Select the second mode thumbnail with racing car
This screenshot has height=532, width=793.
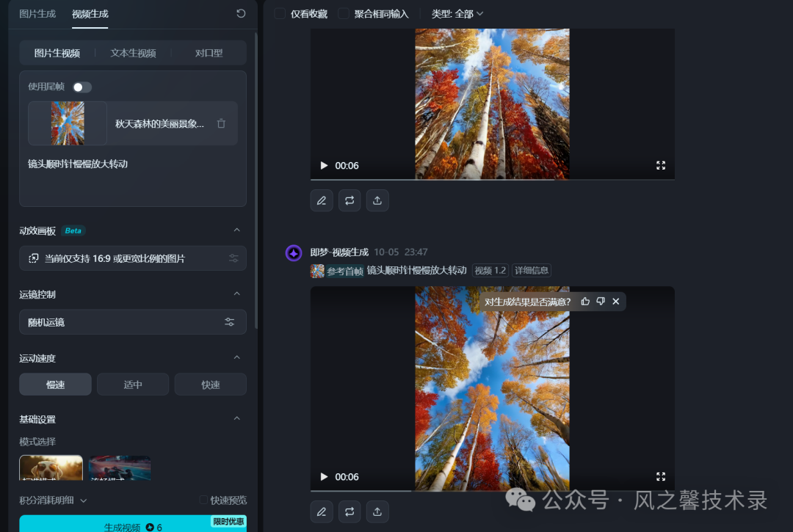click(120, 468)
